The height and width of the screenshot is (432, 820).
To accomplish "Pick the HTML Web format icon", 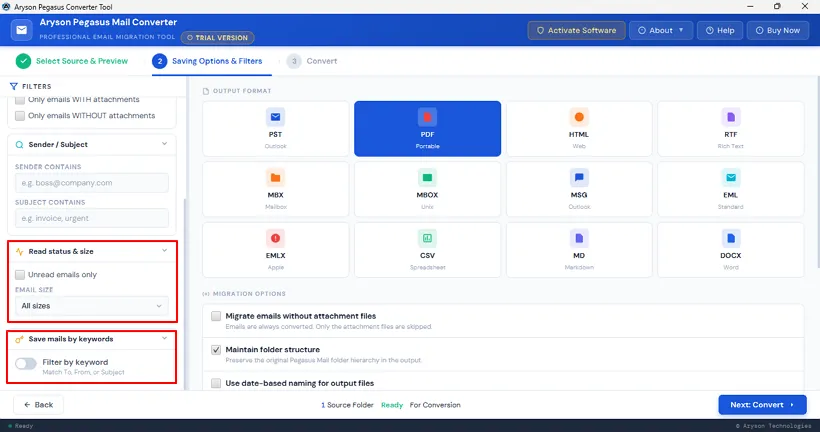I will pos(579,117).
